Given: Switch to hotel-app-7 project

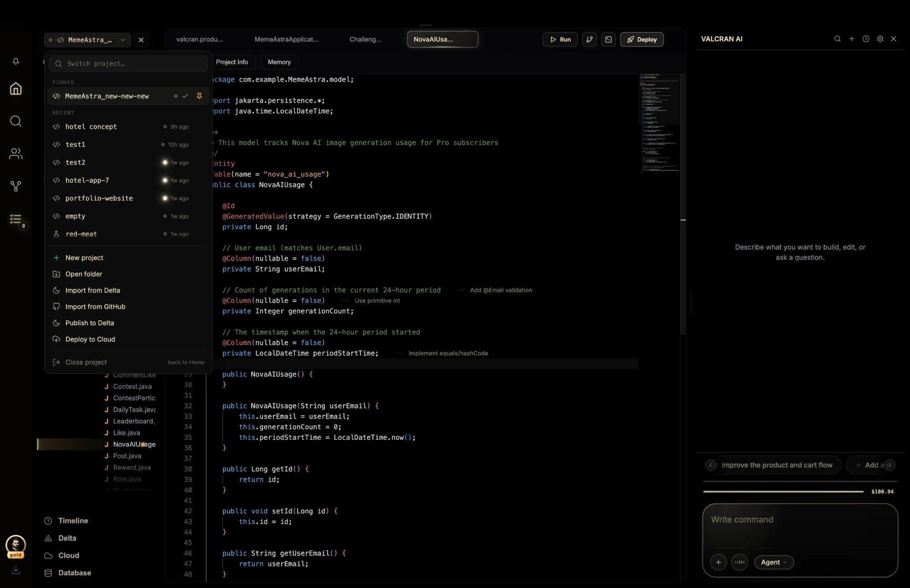Looking at the screenshot, I should point(128,180).
